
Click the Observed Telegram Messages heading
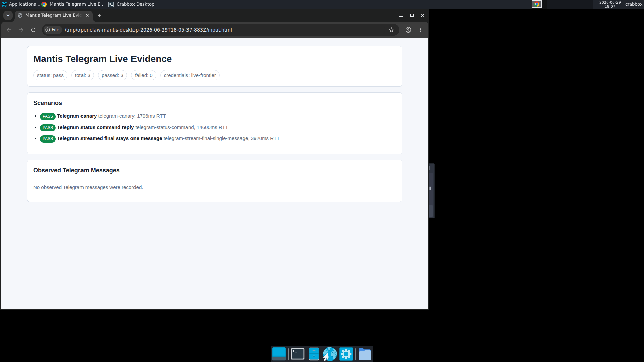(76, 170)
